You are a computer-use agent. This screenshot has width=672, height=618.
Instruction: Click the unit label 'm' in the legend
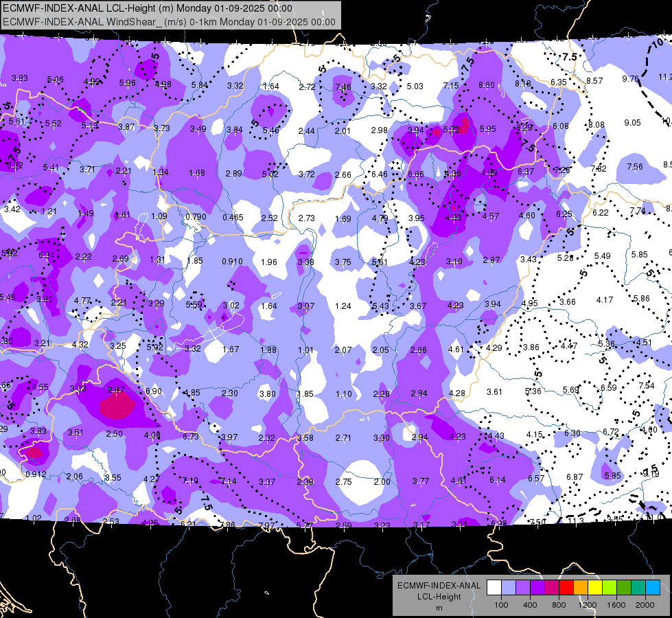click(x=439, y=608)
